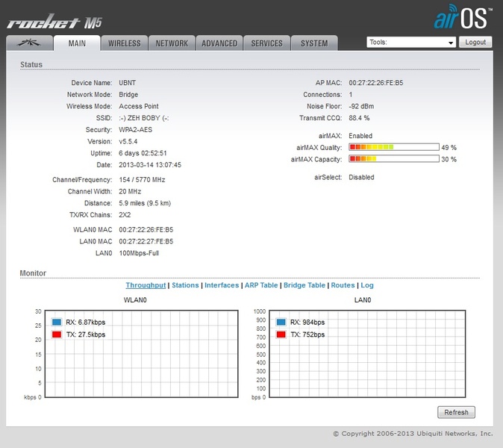503x448 pixels.
Task: Click the airOS logo
Action: pos(462,16)
